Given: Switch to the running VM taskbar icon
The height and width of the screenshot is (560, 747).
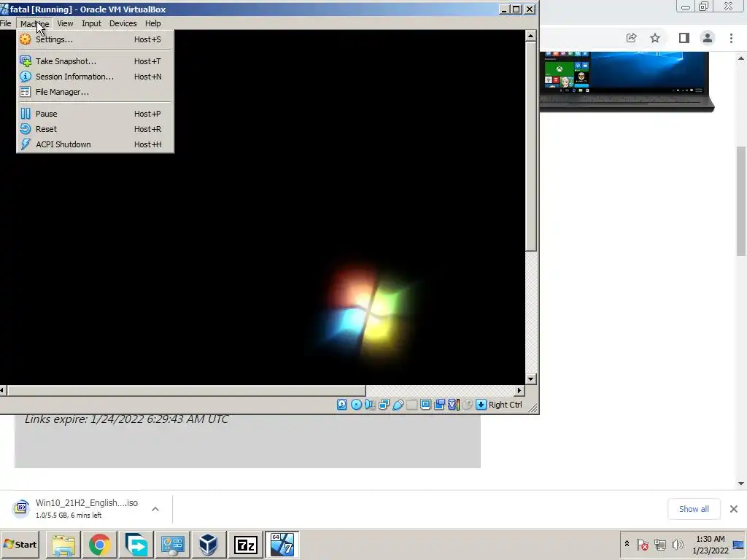Looking at the screenshot, I should (x=282, y=544).
